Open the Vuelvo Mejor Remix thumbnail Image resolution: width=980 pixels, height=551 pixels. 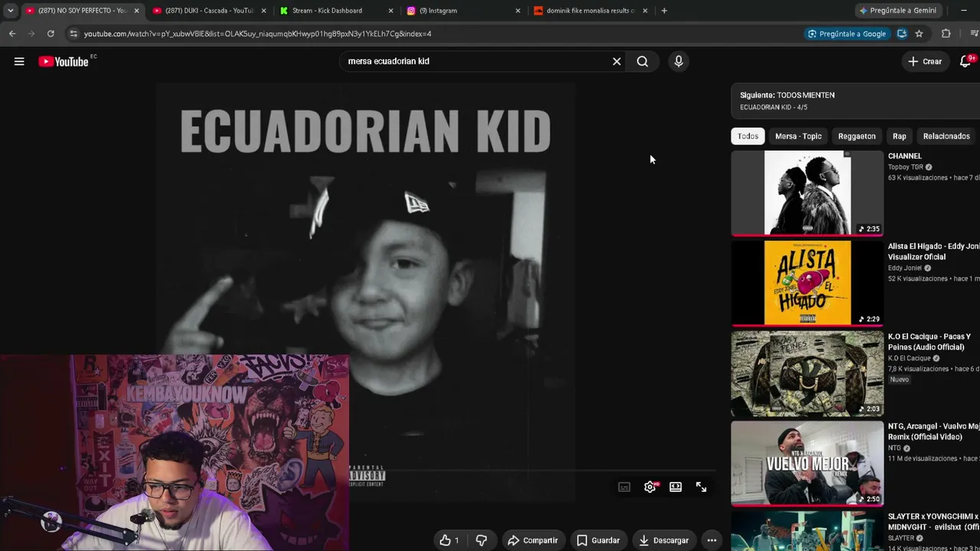point(807,464)
